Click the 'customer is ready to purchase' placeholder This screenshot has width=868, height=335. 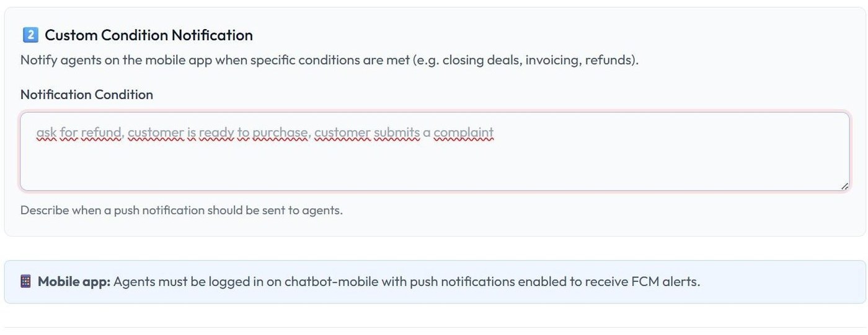pos(218,133)
